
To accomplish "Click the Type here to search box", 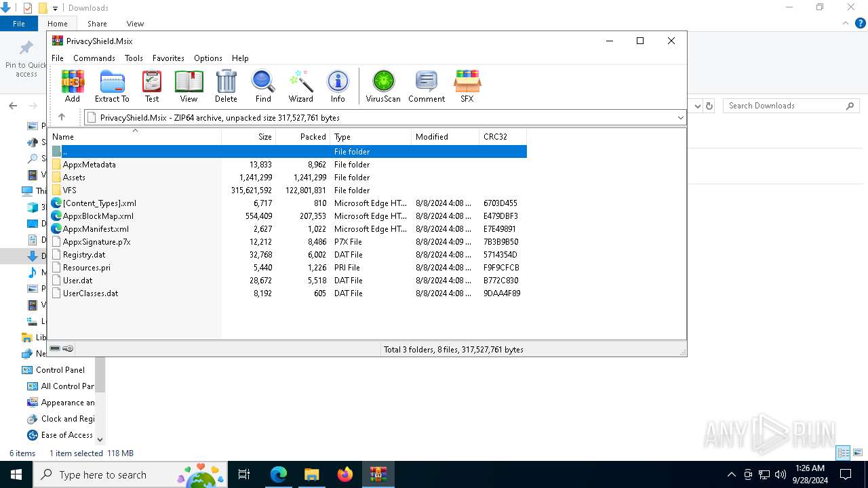I will [129, 474].
